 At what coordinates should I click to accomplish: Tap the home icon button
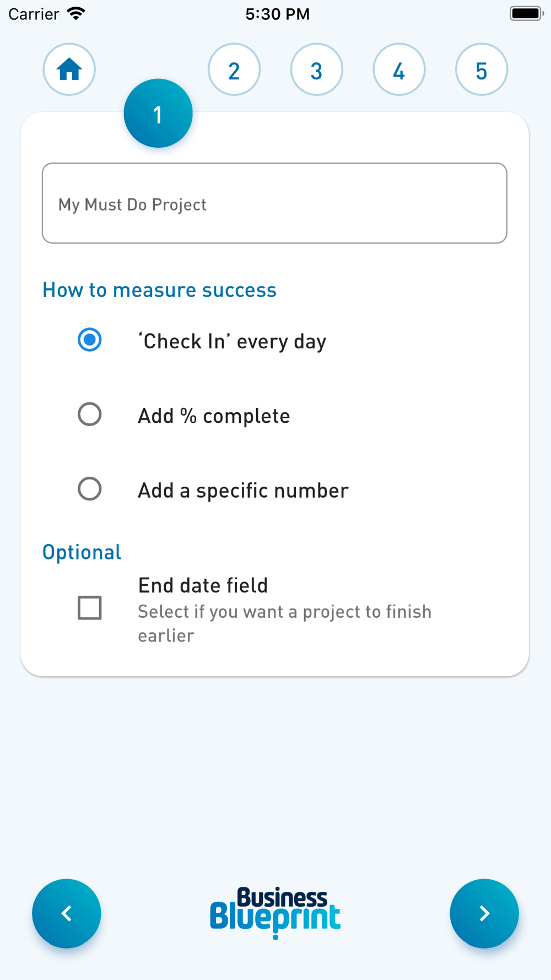tap(69, 70)
